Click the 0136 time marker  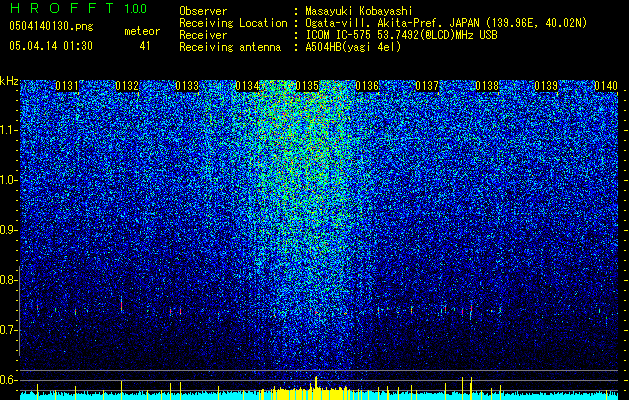pyautogui.click(x=367, y=86)
